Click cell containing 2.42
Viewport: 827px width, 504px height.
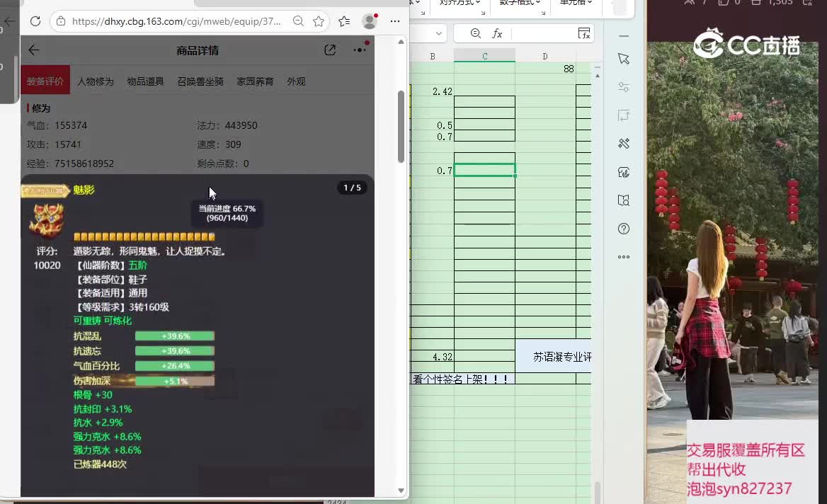(433, 91)
